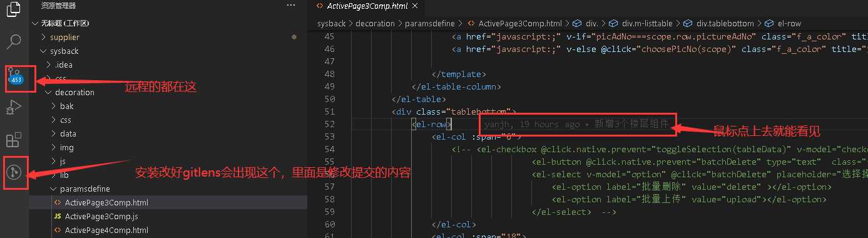Click line number 45 in the gutter
The height and width of the screenshot is (238, 868).
click(x=330, y=36)
